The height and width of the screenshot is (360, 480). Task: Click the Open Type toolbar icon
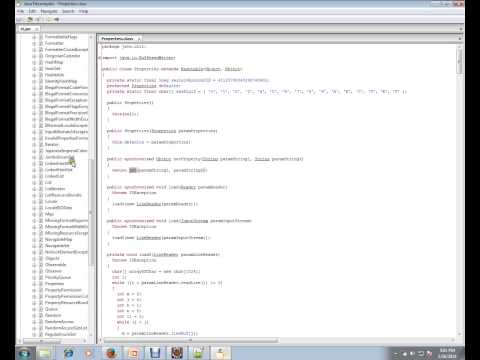(30, 20)
